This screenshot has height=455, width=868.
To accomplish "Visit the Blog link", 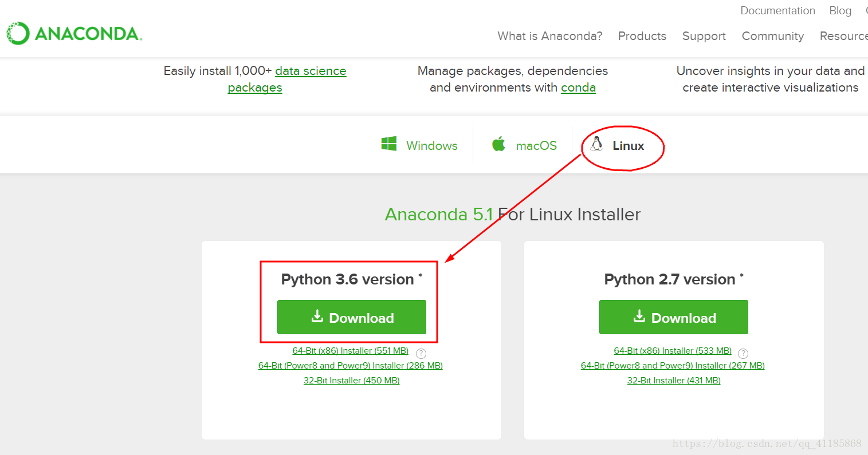I will click(840, 10).
